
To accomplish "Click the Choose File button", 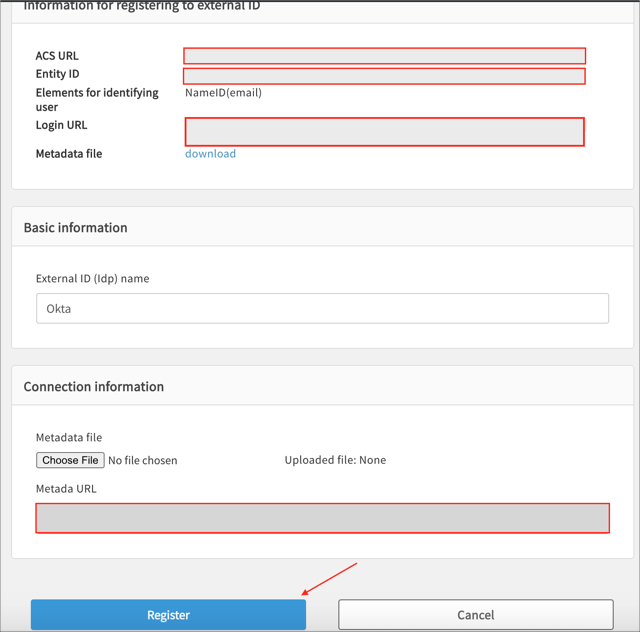I will (x=70, y=460).
